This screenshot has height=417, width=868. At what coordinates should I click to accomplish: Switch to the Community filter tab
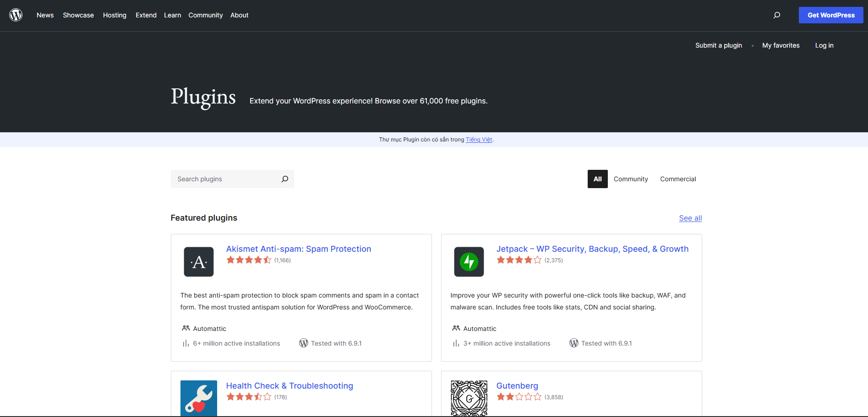click(631, 179)
